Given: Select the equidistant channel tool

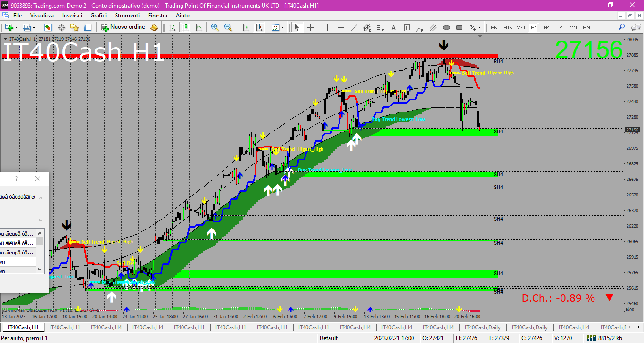Looking at the screenshot, I should (x=367, y=27).
